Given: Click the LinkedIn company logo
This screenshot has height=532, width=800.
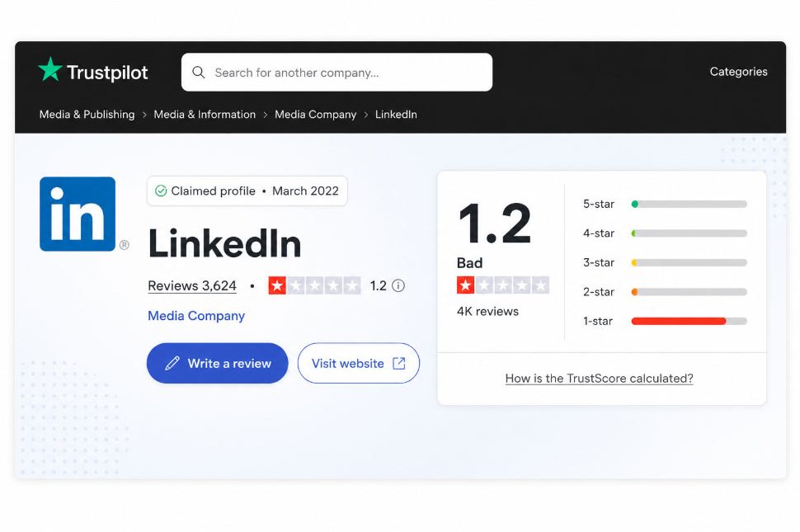Looking at the screenshot, I should tap(78, 214).
